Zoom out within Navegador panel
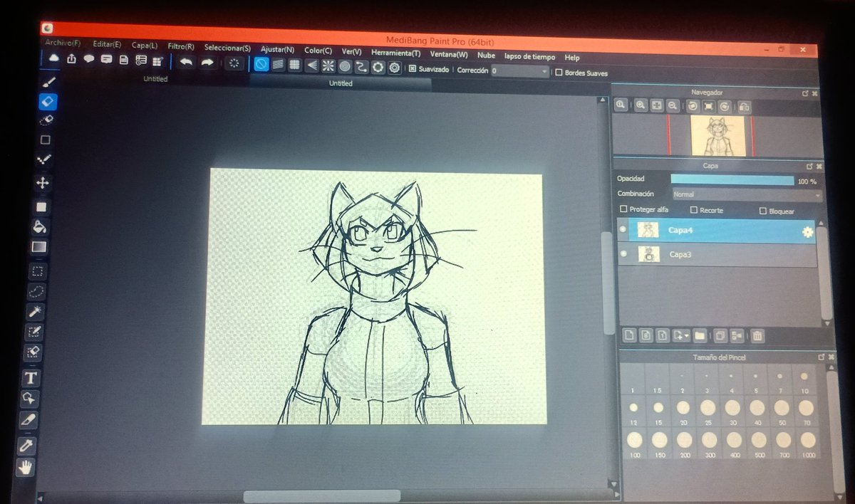 coord(672,105)
